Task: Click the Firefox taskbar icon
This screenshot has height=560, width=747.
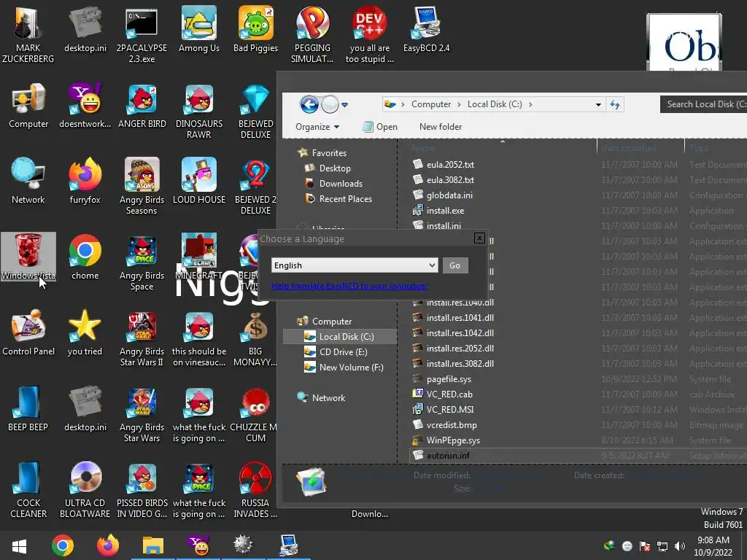Action: point(108,545)
